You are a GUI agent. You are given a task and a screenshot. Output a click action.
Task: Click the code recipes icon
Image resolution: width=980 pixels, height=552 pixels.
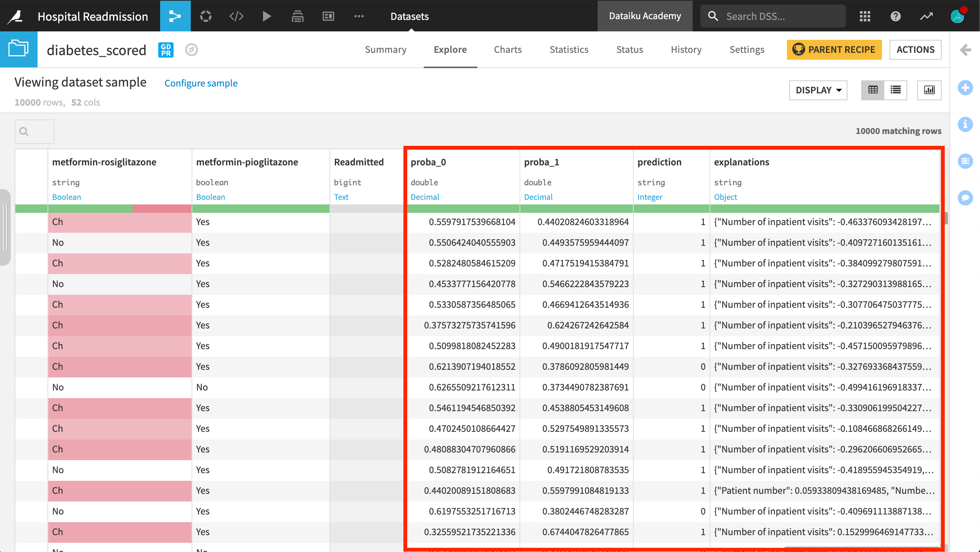236,16
